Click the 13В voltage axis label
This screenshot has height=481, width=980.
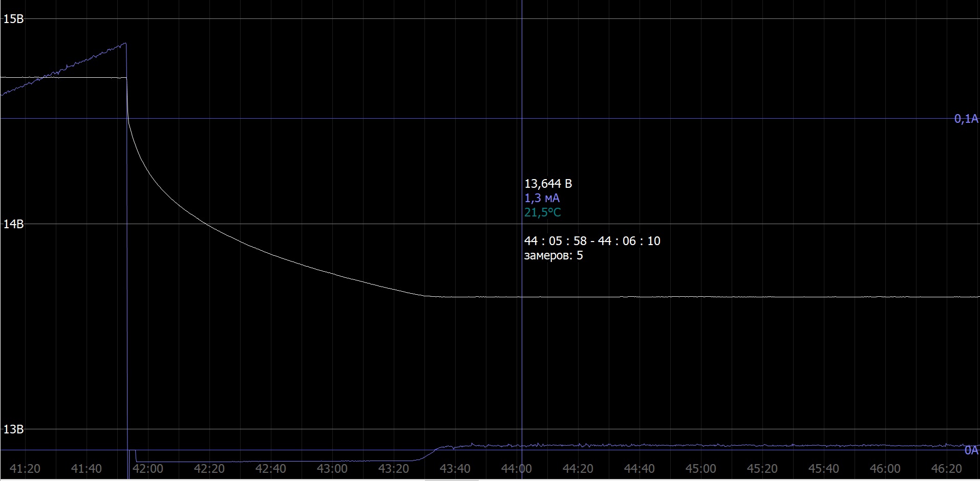[x=13, y=429]
